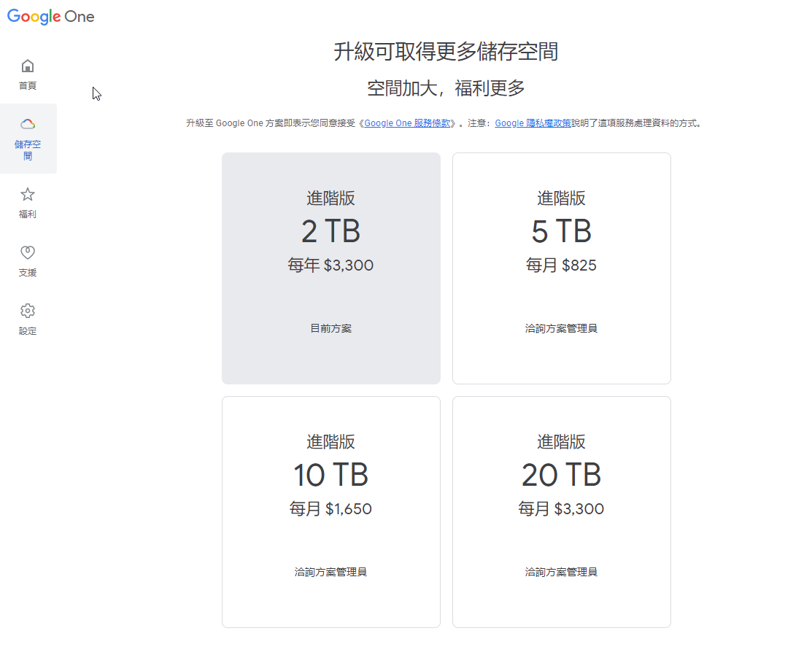
Task: Click the 首頁 sidebar label
Action: (28, 86)
